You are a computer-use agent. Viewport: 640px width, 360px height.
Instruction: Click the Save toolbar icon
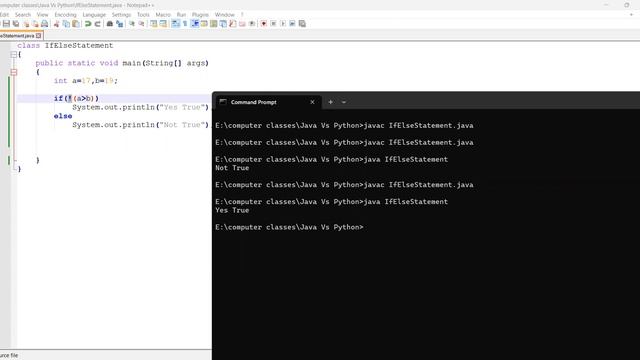tap(6, 24)
